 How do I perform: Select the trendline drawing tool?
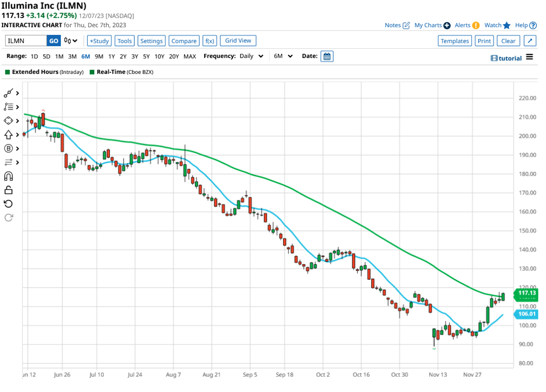click(9, 93)
